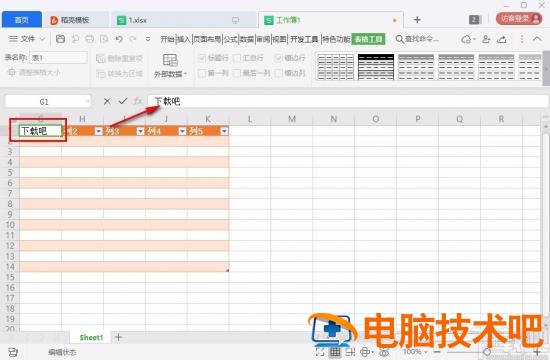550x360 pixels.
Task: Toggle the 标题行 header row checkbox
Action: click(202, 58)
